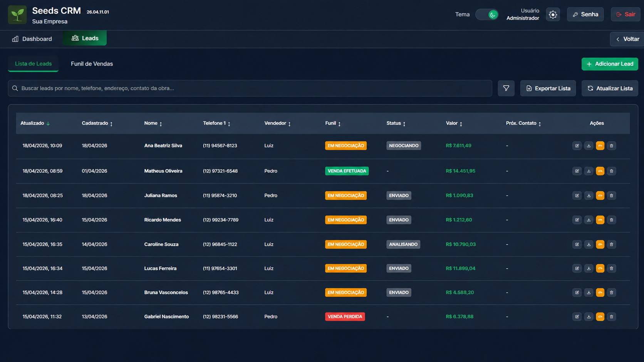Click orange action icon for Gabriel Nascimento
The width and height of the screenshot is (644, 362).
600,317
